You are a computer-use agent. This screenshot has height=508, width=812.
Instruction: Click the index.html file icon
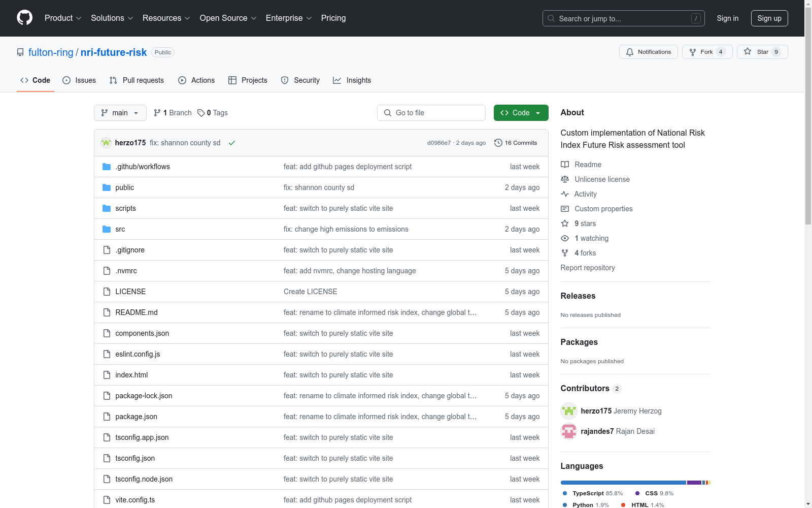pos(107,375)
